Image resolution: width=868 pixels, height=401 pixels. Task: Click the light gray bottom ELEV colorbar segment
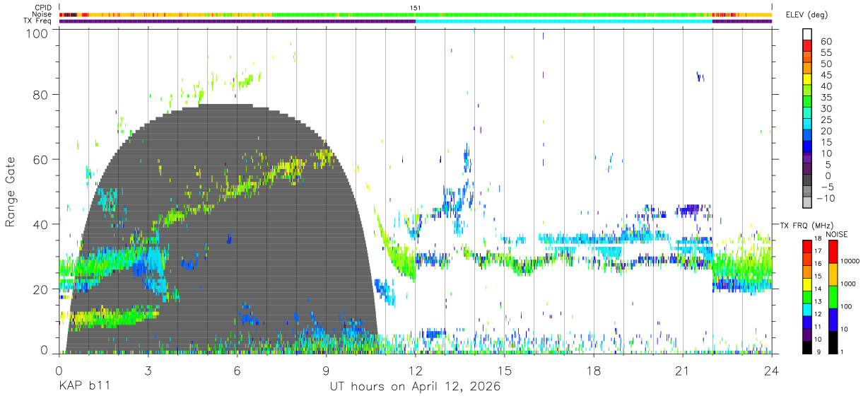(x=807, y=202)
